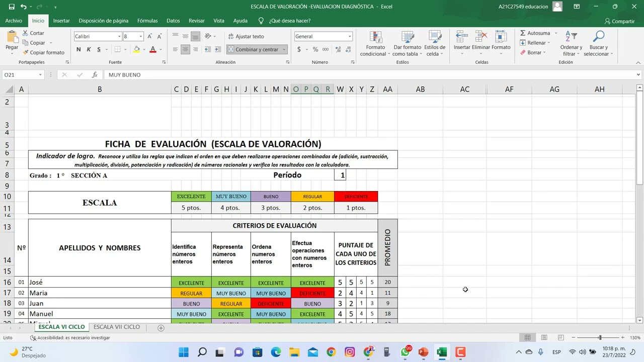Click Autosuma button

pos(535,33)
